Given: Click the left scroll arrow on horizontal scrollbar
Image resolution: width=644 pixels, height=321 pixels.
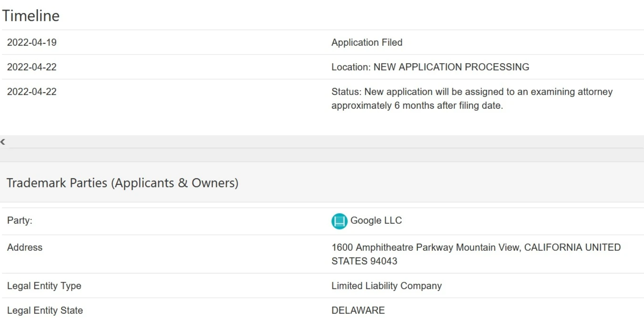Looking at the screenshot, I should click(3, 142).
